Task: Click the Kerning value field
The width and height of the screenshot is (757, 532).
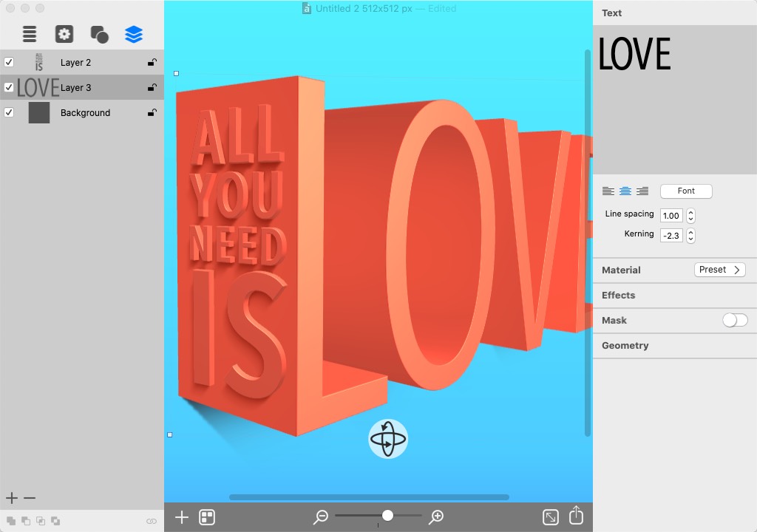Action: pyautogui.click(x=671, y=236)
